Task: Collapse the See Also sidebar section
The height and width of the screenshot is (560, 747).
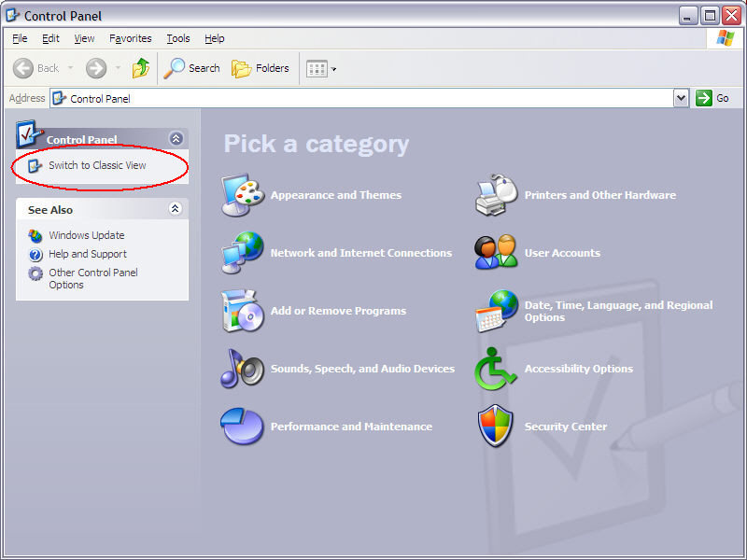Action: pos(176,208)
